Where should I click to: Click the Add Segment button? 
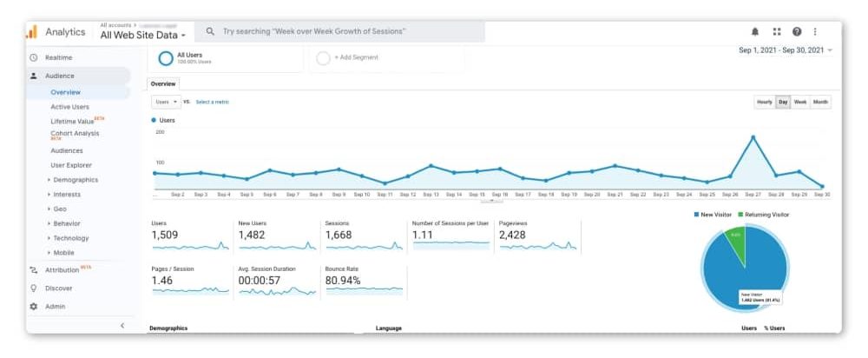(x=357, y=57)
